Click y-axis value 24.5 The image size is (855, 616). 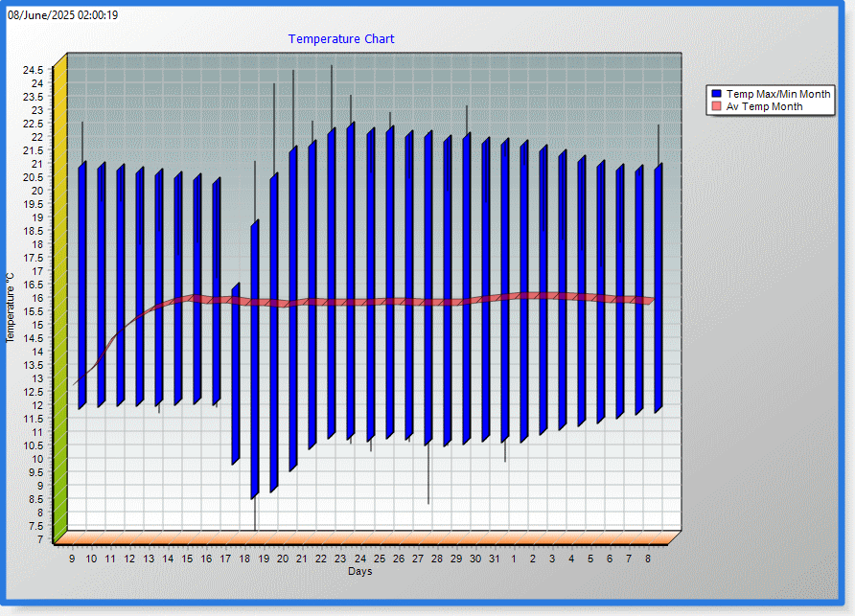click(33, 70)
